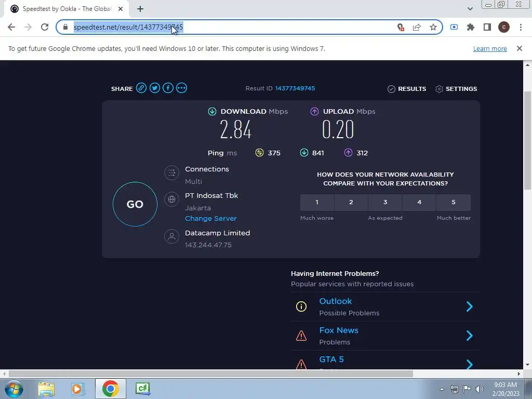Click the download latency icon beside 841
532x399 pixels.
(304, 153)
